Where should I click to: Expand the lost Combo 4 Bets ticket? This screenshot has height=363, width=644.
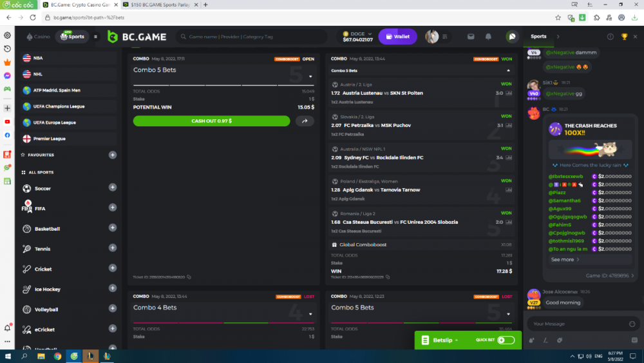[x=310, y=315]
